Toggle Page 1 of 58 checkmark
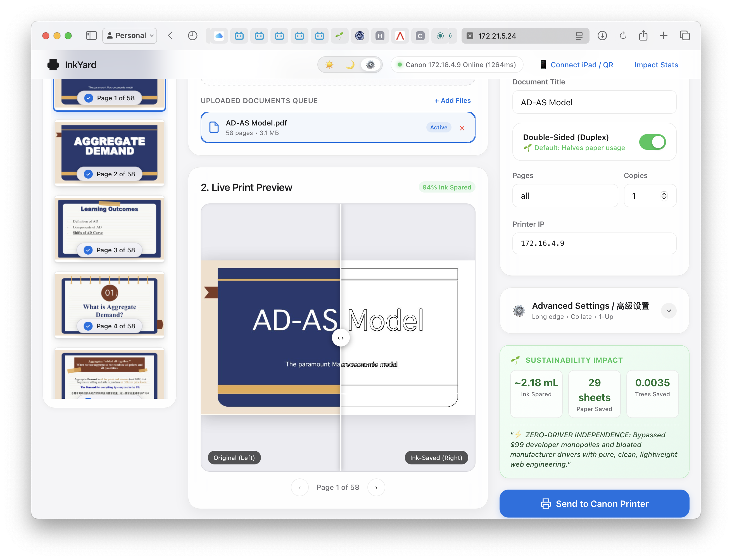The image size is (732, 560). (x=89, y=98)
